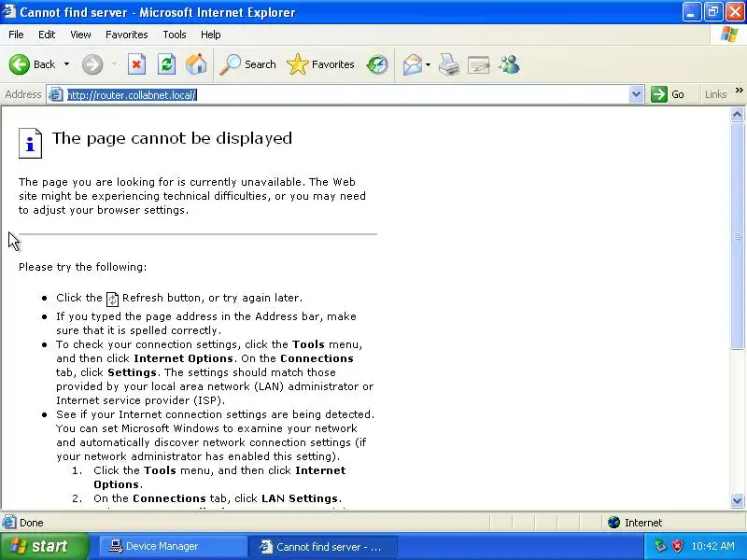This screenshot has height=560, width=747.
Task: Open the File menu
Action: click(x=16, y=35)
